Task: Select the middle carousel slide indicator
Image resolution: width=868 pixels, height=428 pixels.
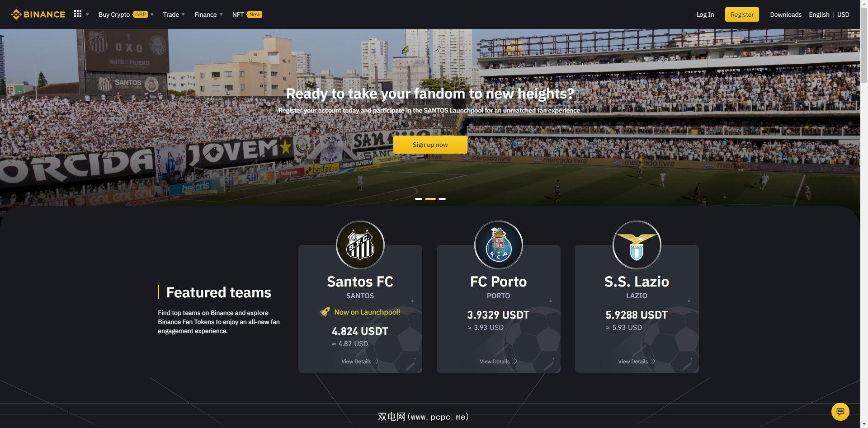Action: (430, 199)
